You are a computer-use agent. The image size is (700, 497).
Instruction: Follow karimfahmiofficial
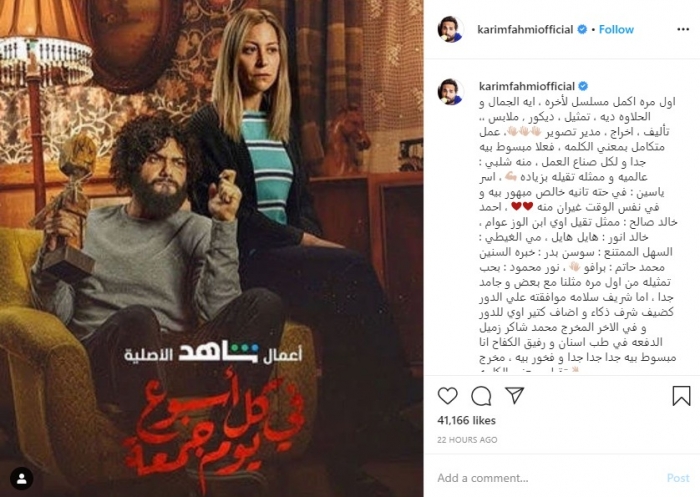click(x=616, y=29)
